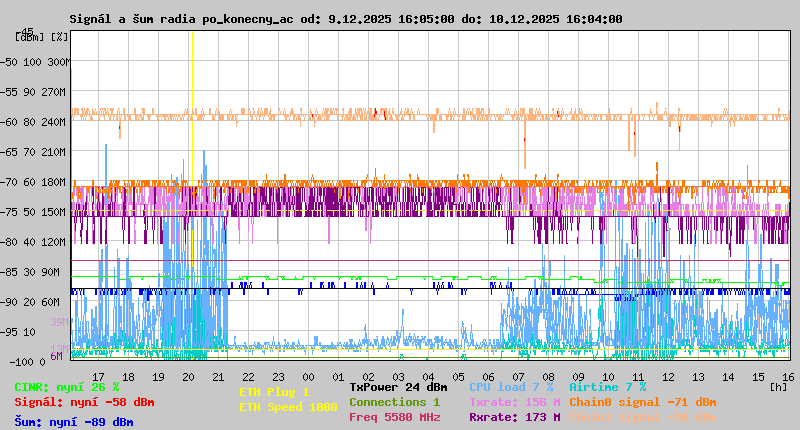800x430 pixels.
Task: Click the 'Txrate: 156 M' legend entry
Action: click(515, 402)
